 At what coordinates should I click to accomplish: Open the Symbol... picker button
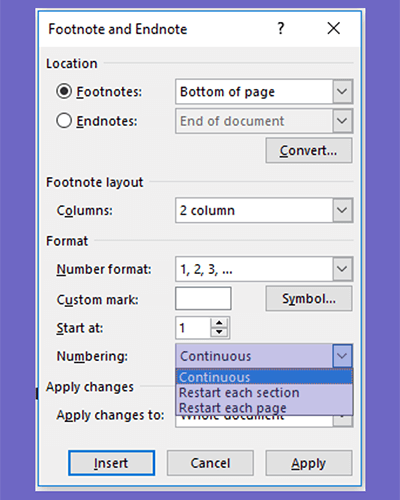(309, 299)
